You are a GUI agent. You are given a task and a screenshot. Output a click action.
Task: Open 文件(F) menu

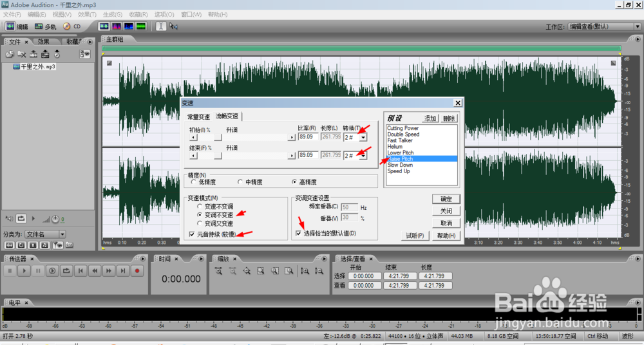12,14
